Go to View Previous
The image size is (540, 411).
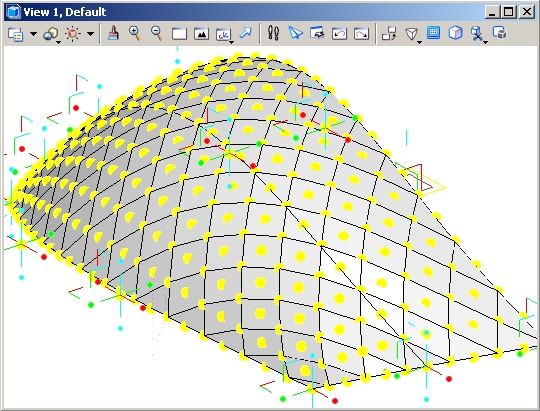coord(339,34)
